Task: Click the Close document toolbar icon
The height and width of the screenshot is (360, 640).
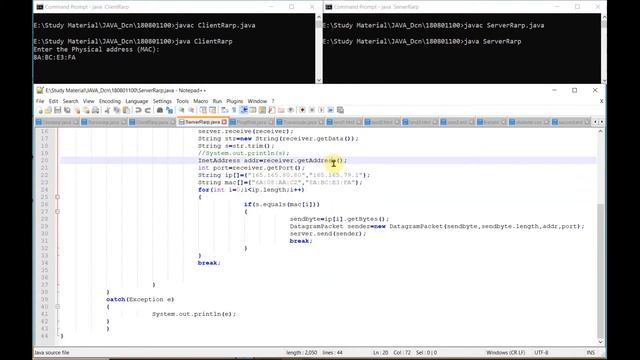Action: click(77, 110)
